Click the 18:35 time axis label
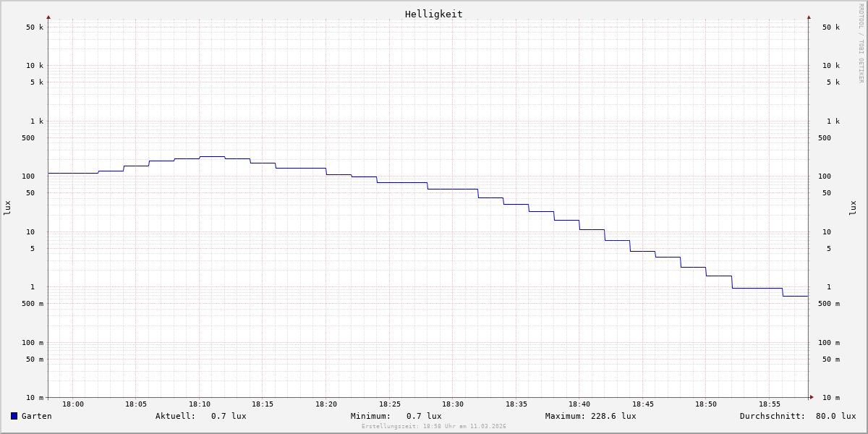Viewport: 868px width, 434px height. click(x=516, y=404)
